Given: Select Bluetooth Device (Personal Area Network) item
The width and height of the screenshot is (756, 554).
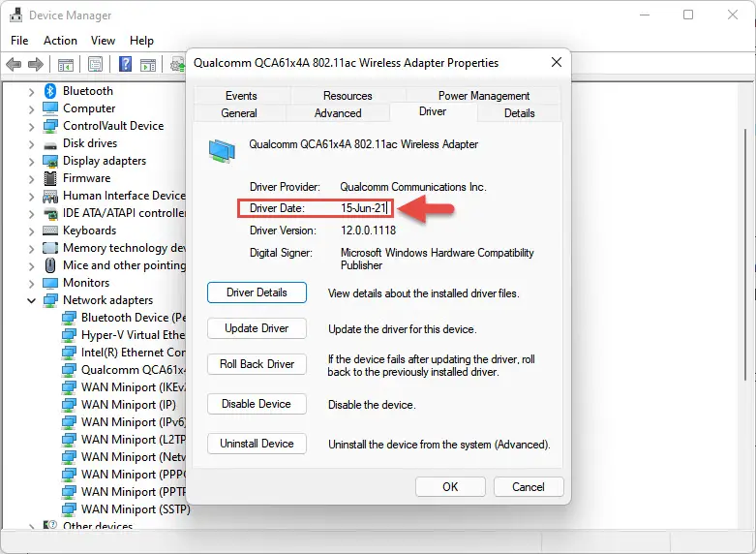Looking at the screenshot, I should 133,318.
